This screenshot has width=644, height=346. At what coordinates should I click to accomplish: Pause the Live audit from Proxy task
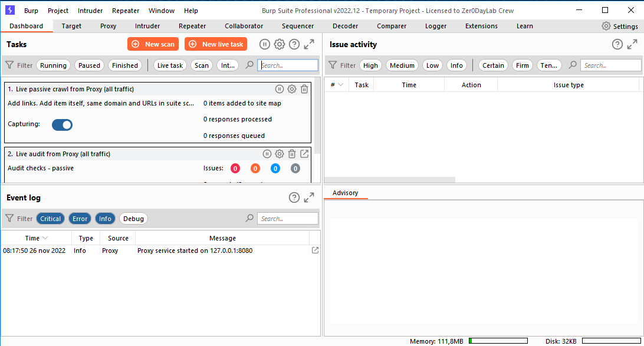(267, 154)
